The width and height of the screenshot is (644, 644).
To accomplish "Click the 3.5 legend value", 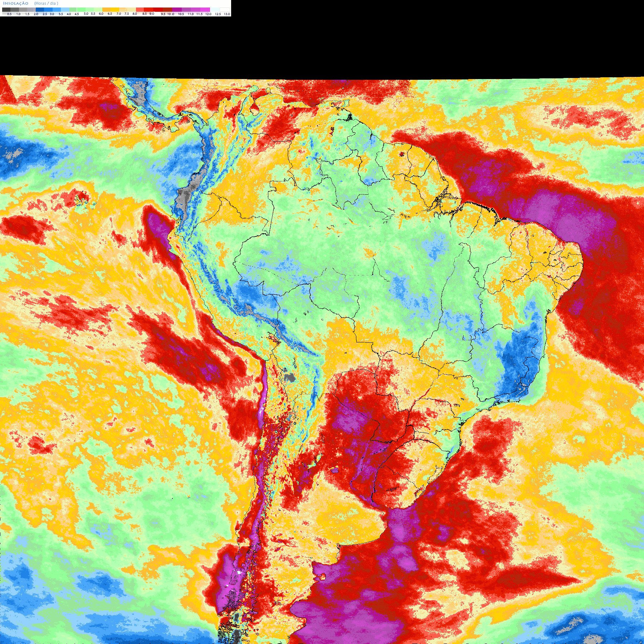I will pos(61,14).
